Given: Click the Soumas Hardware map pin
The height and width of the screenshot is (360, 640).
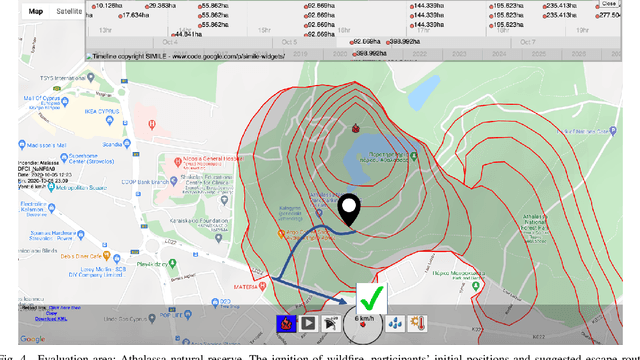Looking at the screenshot, I should pos(80,234).
